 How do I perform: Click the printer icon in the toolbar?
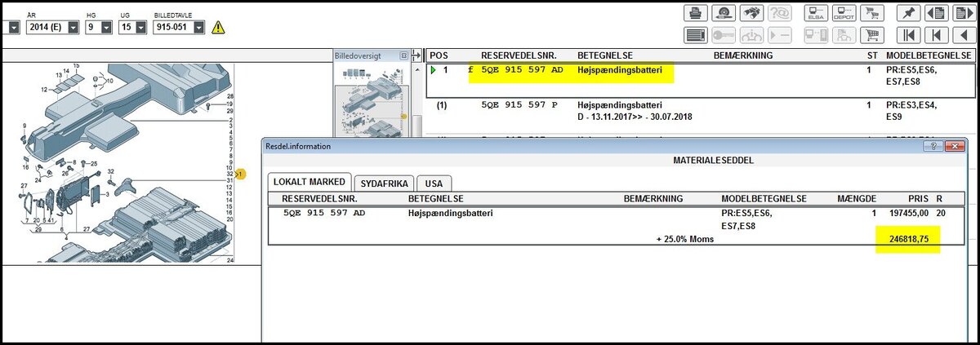tap(695, 13)
